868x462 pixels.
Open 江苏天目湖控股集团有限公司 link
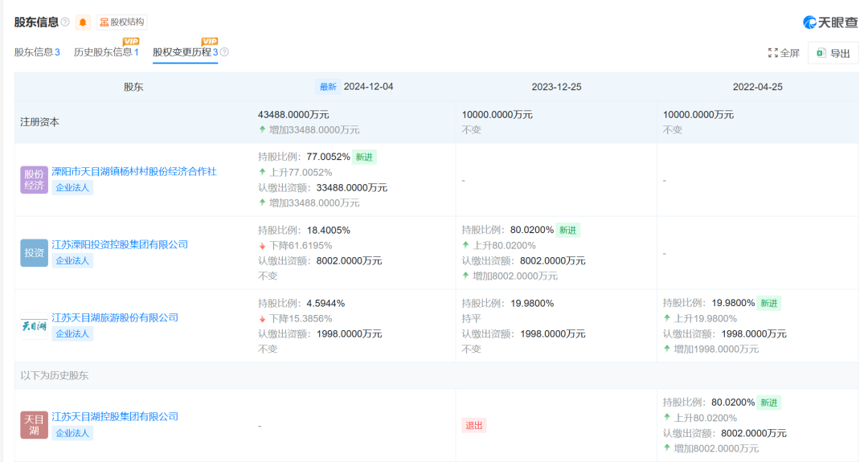(x=115, y=417)
